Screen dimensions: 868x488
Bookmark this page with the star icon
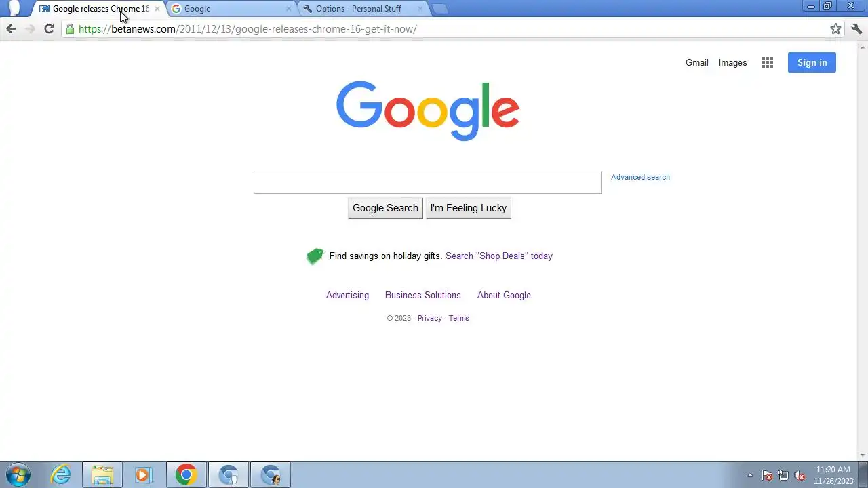click(x=835, y=28)
